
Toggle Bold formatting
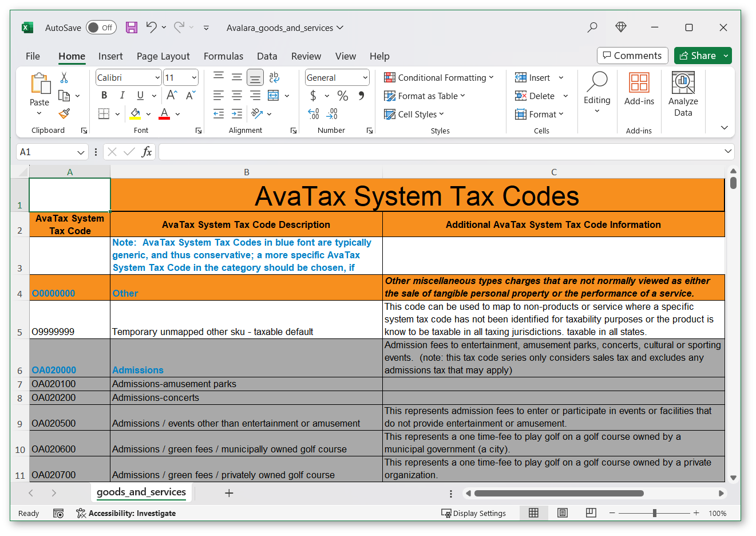(x=104, y=96)
